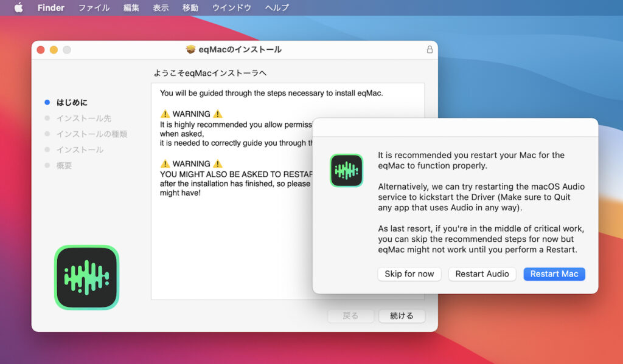The image size is (623, 364).
Task: Click the Restart Mac button
Action: pyautogui.click(x=554, y=273)
